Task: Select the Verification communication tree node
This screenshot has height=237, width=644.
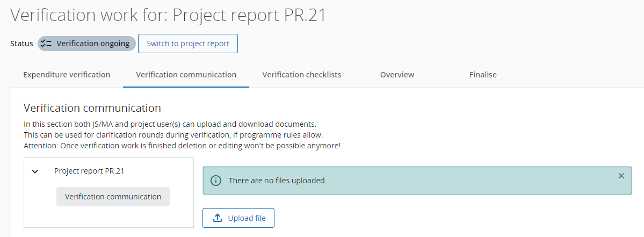Action: [113, 197]
